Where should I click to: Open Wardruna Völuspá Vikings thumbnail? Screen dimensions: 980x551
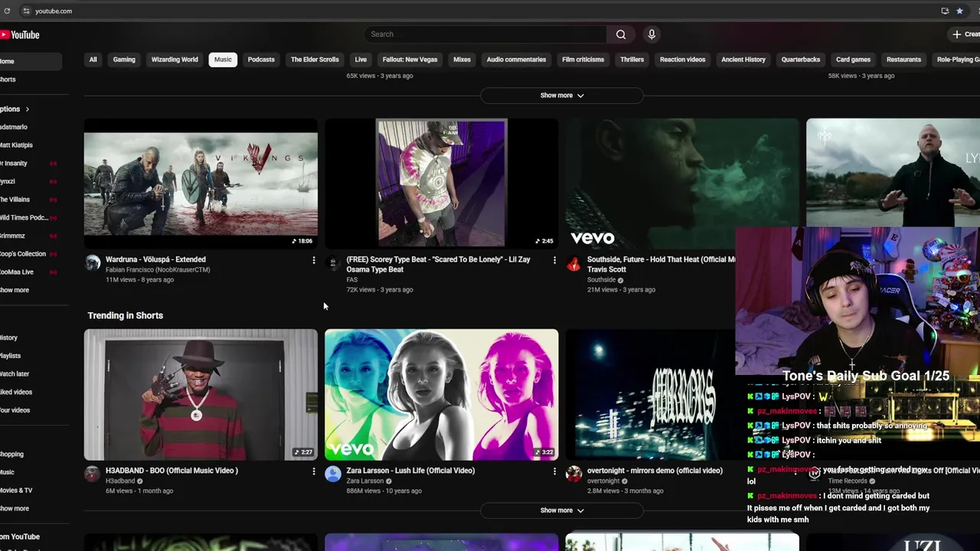click(x=201, y=184)
